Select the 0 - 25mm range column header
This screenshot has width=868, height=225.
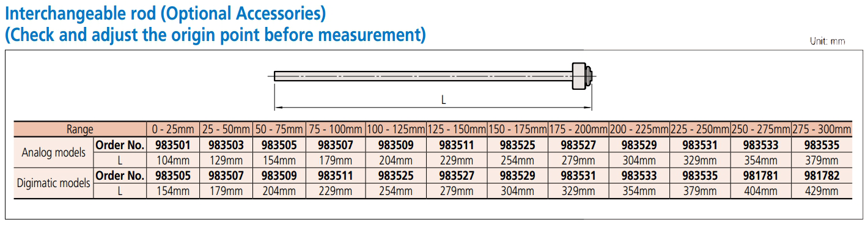click(x=173, y=130)
